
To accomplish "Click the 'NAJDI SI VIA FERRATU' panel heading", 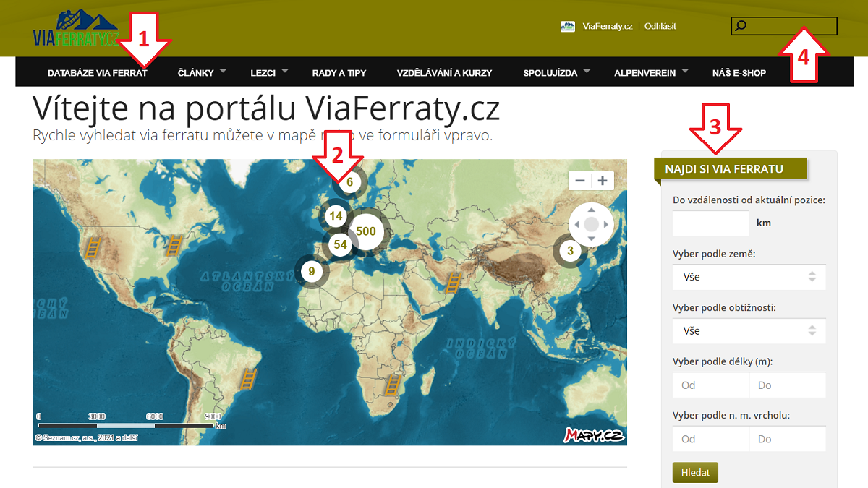I will (730, 169).
